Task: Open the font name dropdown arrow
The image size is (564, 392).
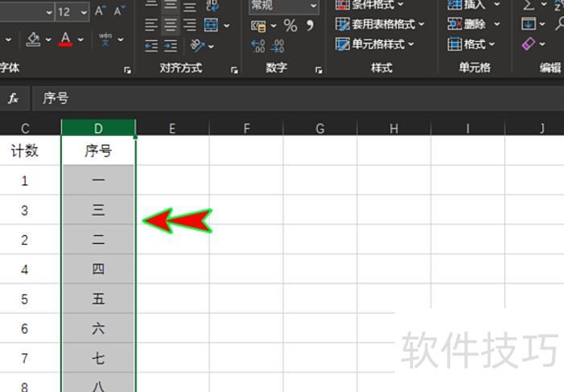Action: pos(49,13)
